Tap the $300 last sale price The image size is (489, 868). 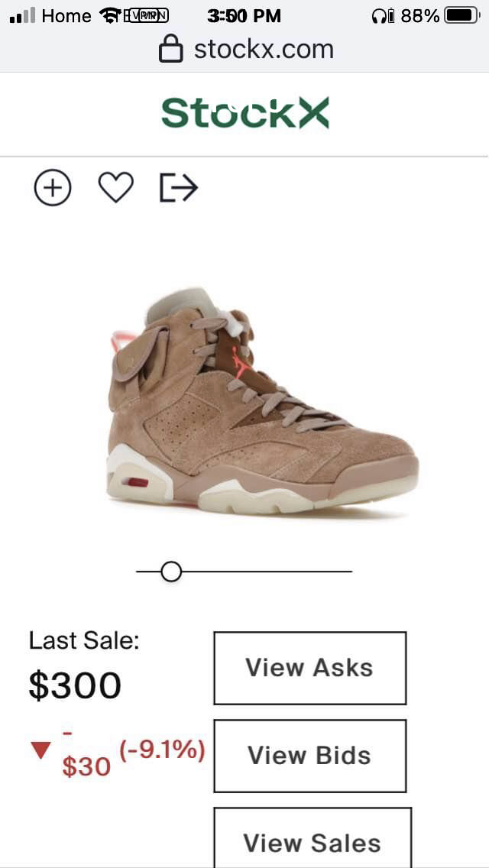pyautogui.click(x=75, y=685)
